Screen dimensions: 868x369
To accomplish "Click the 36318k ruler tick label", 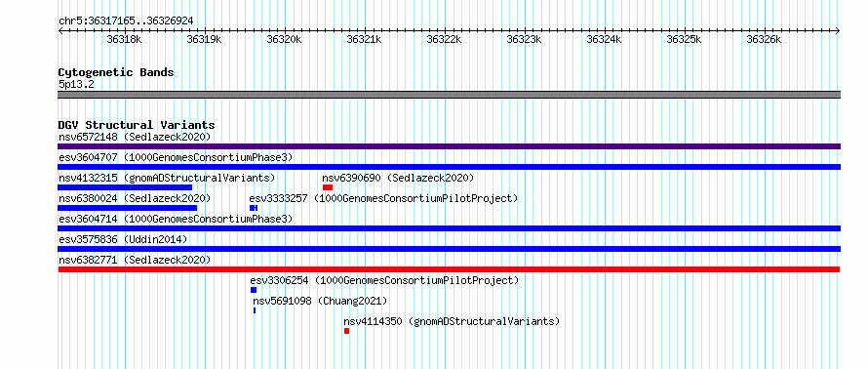I will click(125, 39).
